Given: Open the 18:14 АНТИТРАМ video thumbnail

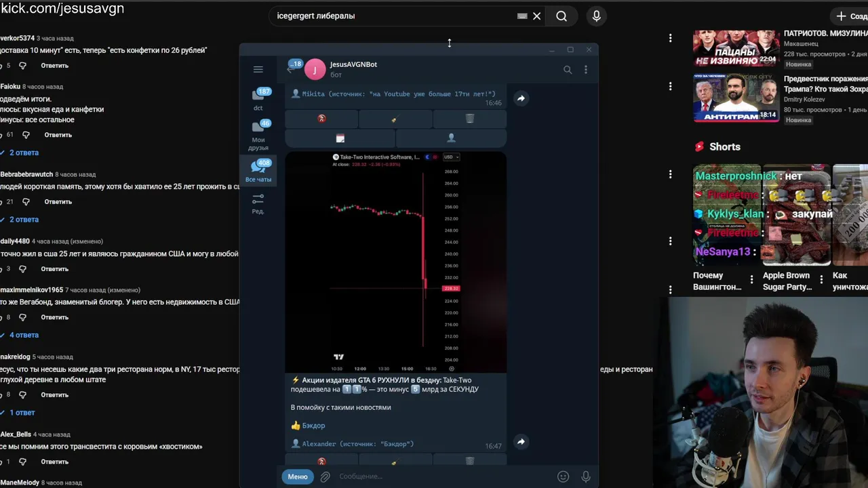Looking at the screenshot, I should [736, 98].
